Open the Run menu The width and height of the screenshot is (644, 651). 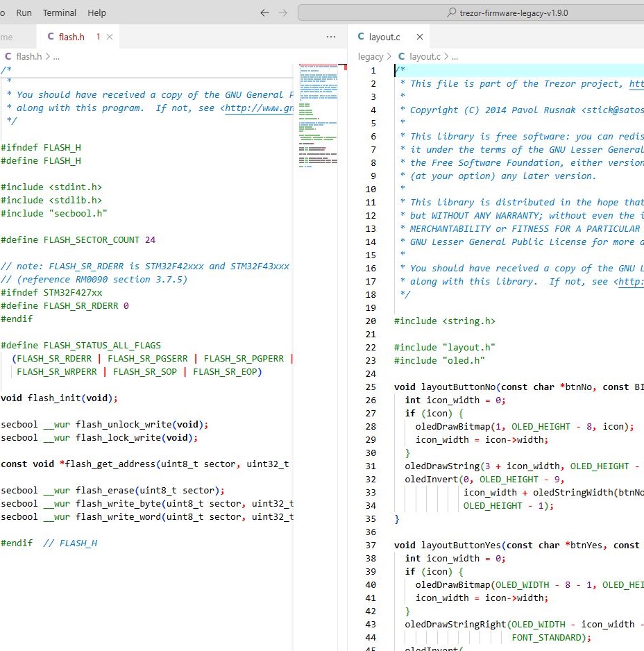point(24,12)
